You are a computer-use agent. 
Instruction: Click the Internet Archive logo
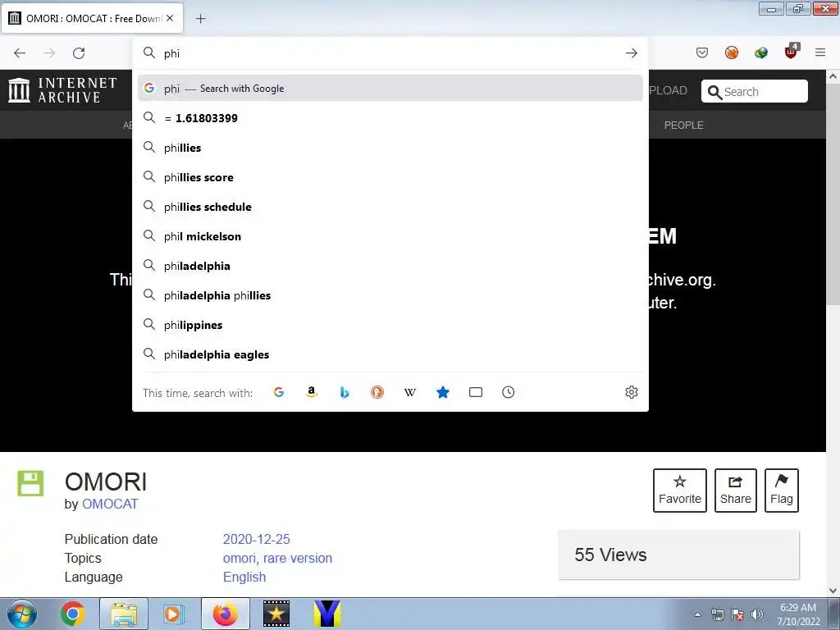(62, 90)
